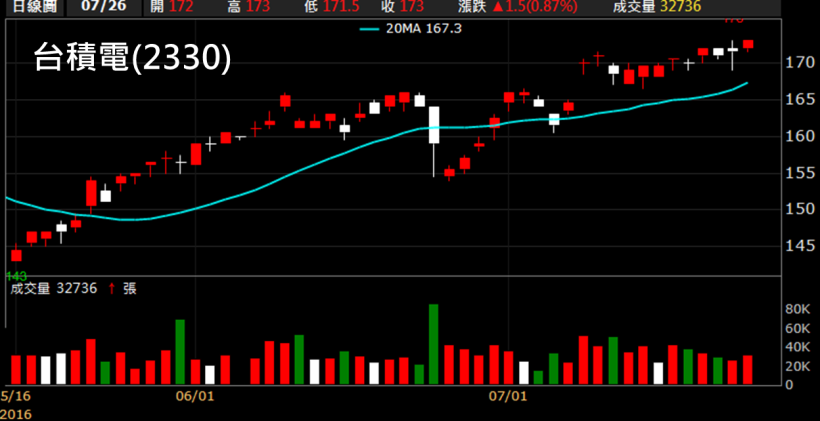820x421 pixels.
Task: Click the 成交量 32736 header value
Action: tap(659, 6)
